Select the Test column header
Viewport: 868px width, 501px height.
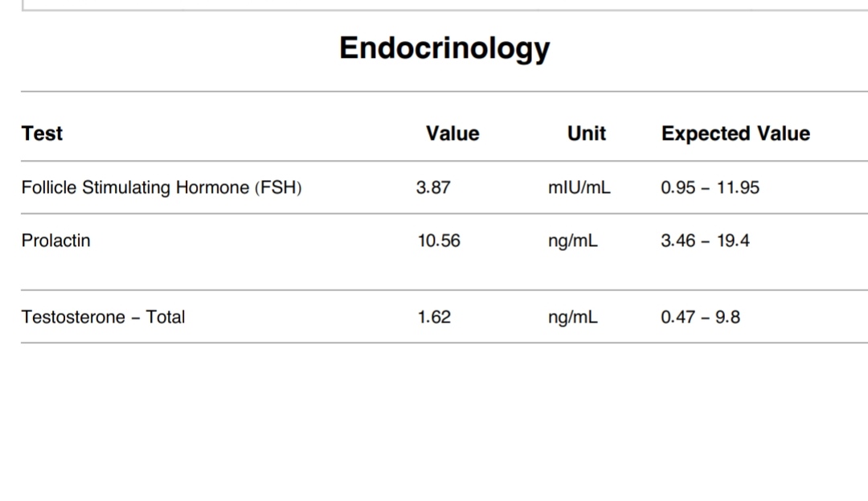click(x=42, y=133)
